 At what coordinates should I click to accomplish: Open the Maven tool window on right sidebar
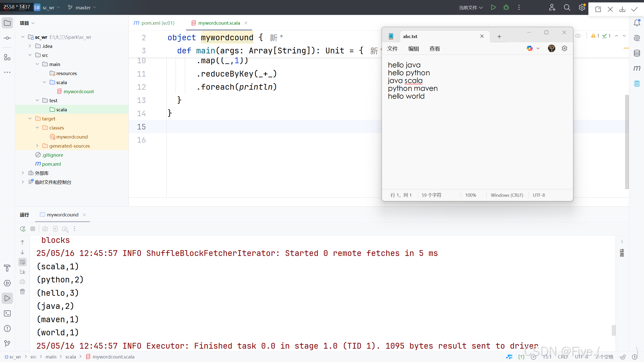click(x=637, y=68)
